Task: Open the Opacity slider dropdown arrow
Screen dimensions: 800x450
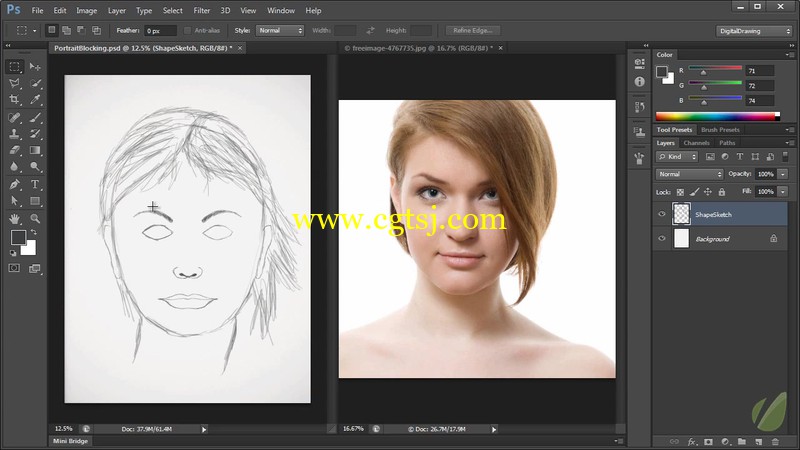Action: click(782, 174)
